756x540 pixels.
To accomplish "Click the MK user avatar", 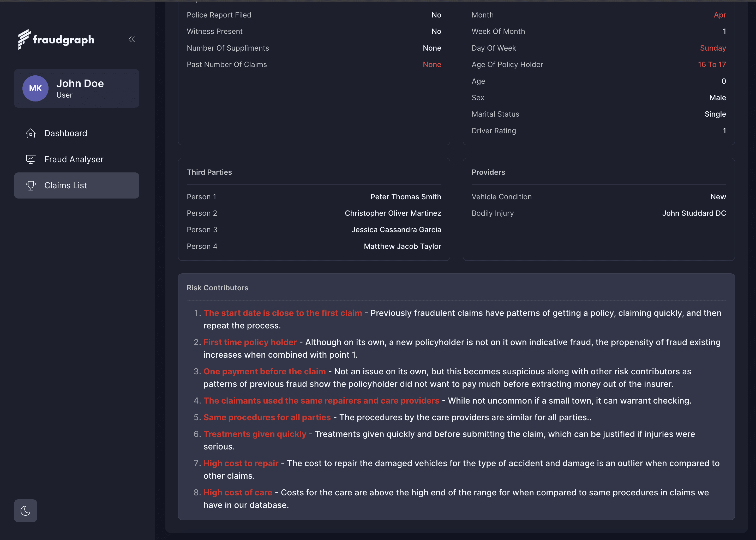I will pyautogui.click(x=35, y=88).
